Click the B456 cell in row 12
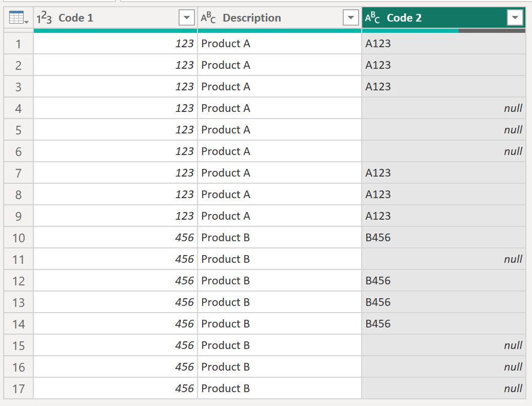Screen dimensions: 532x406 [x=444, y=281]
